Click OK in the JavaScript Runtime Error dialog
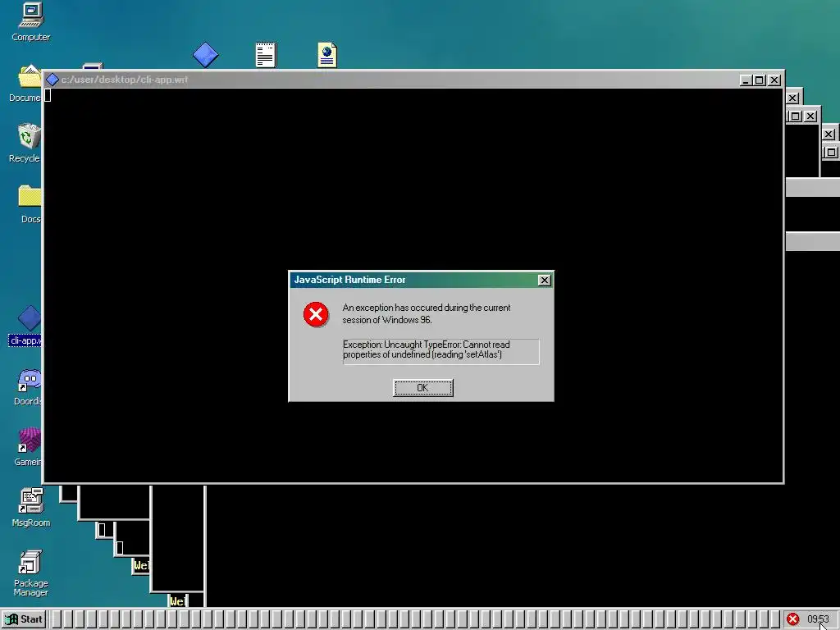The image size is (840, 630). (x=422, y=388)
